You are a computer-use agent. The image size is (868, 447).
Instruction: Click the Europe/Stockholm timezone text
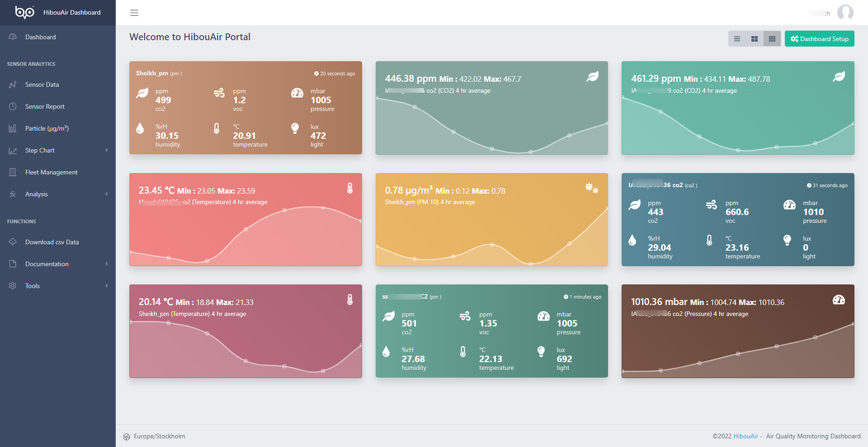coord(159,436)
